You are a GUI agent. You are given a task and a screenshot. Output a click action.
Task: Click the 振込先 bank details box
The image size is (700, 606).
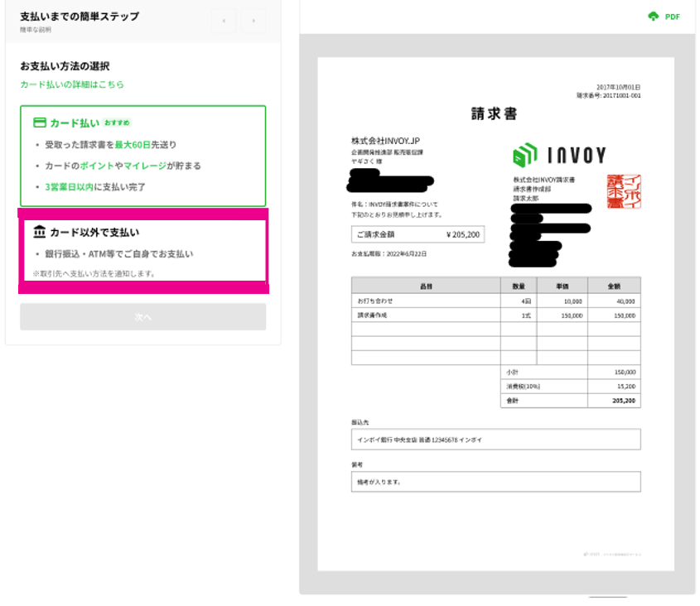pyautogui.click(x=496, y=440)
